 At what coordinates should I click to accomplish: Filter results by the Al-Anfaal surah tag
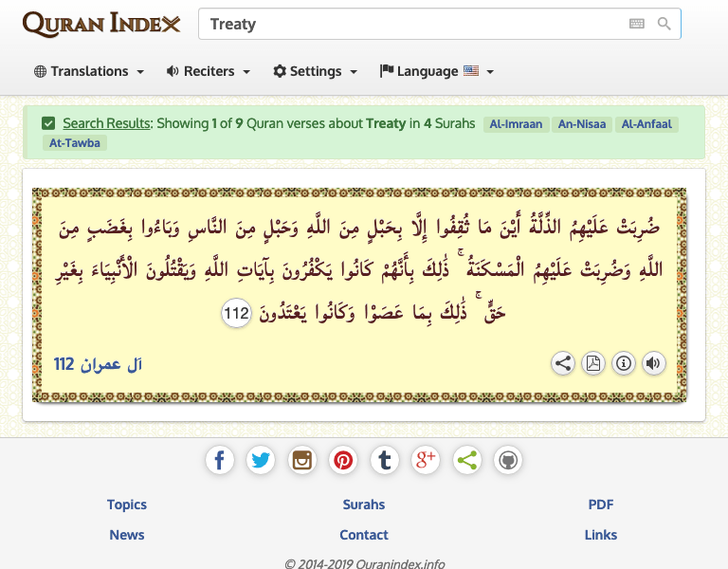pos(647,124)
